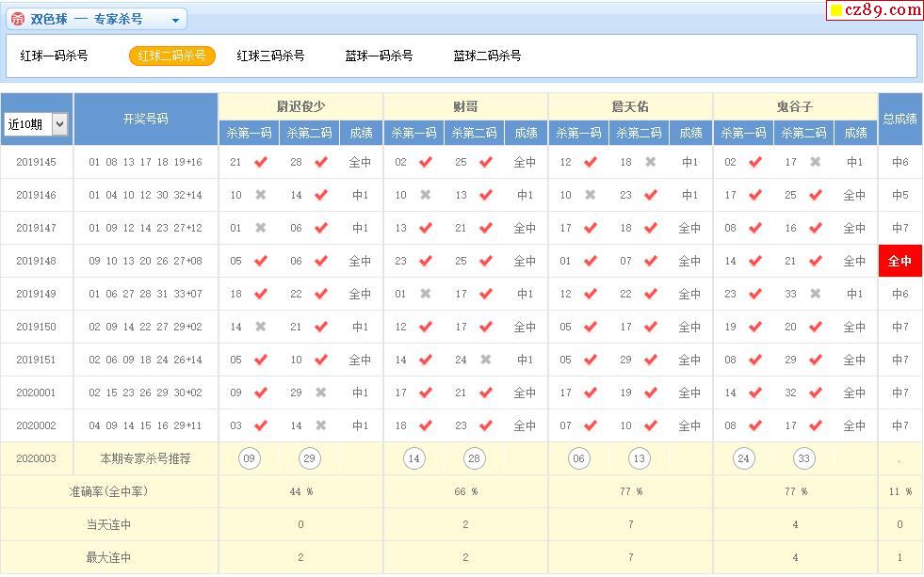
Task: Click 杀第一码 header under 尉迟俊少
Action: [x=249, y=133]
